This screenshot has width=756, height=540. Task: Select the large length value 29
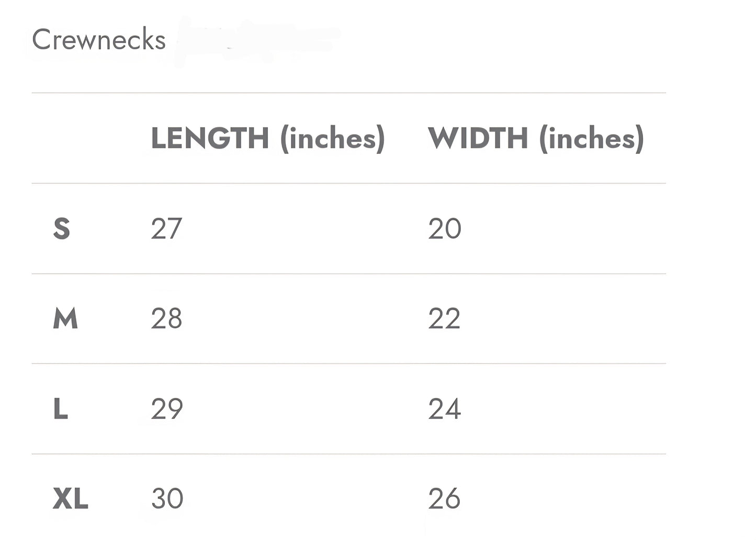pyautogui.click(x=167, y=409)
